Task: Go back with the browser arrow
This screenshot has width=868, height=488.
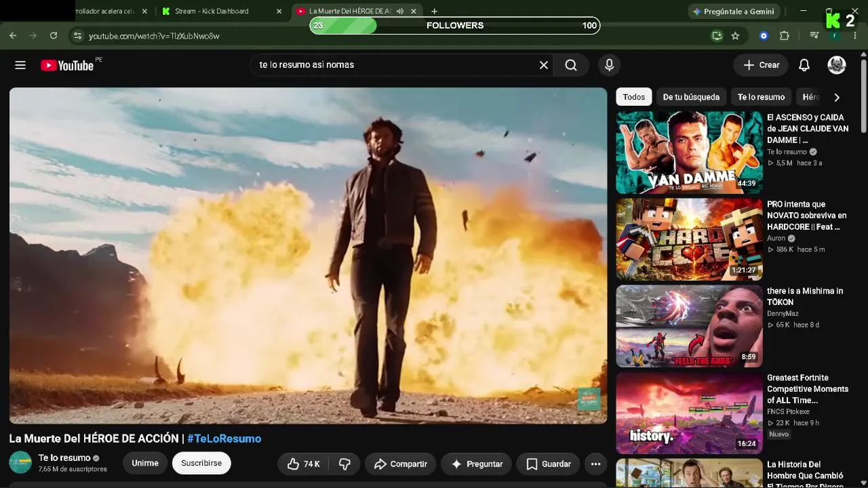Action: click(x=13, y=36)
